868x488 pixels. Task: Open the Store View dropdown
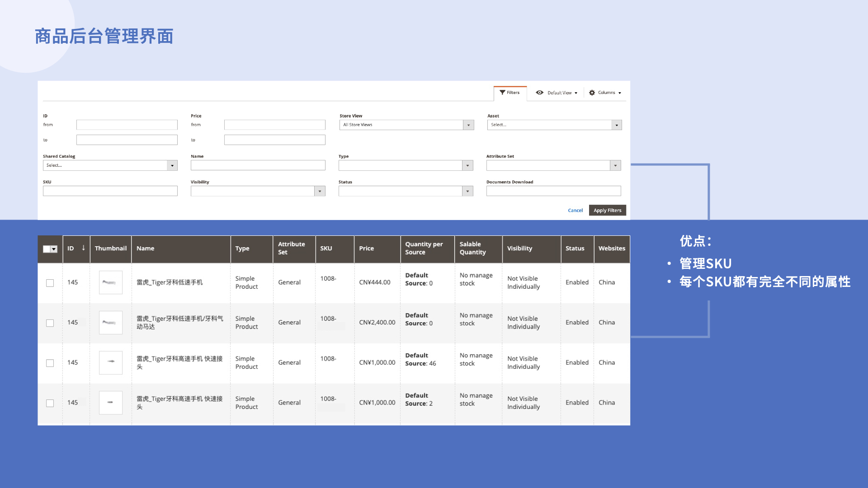[407, 125]
